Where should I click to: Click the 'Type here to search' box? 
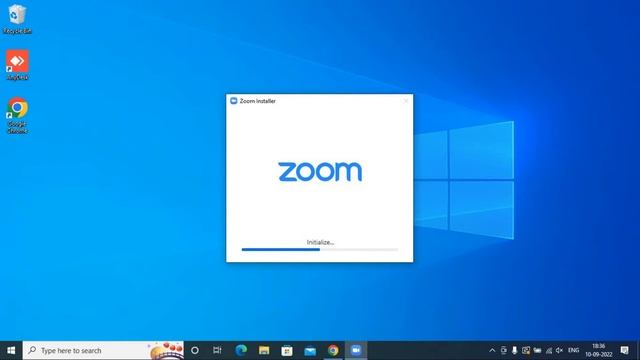click(103, 350)
